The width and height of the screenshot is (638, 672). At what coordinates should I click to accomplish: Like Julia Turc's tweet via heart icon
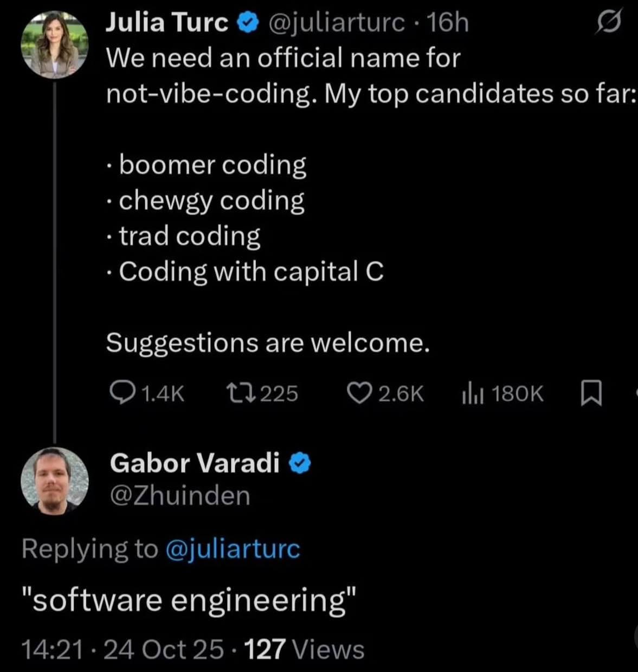point(361,392)
